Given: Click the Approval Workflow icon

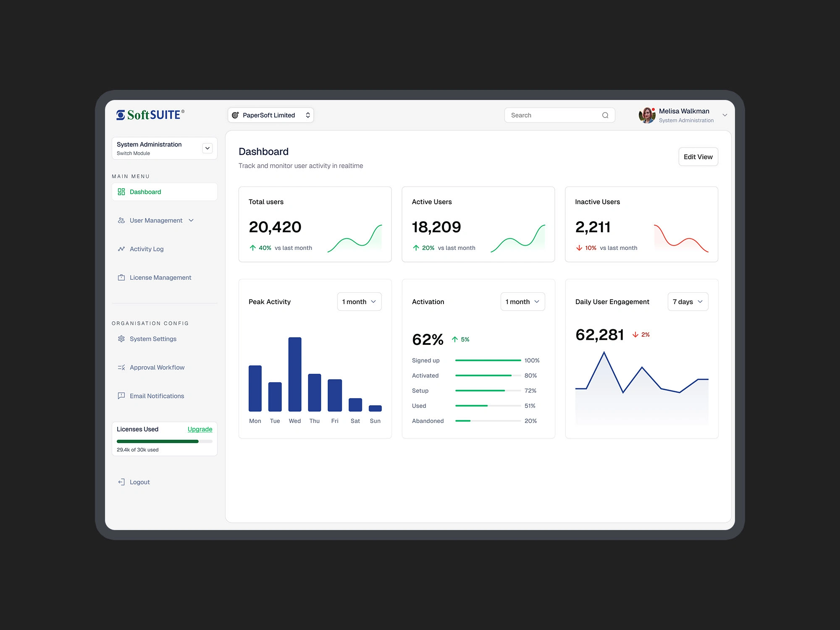Looking at the screenshot, I should 121,367.
